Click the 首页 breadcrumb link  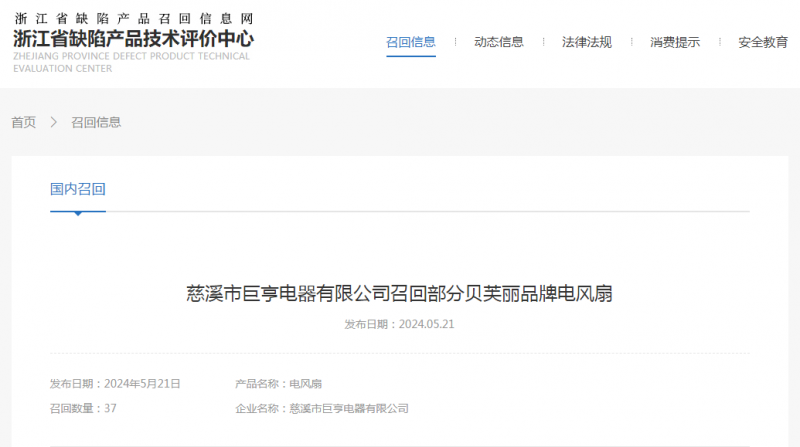[x=24, y=122]
